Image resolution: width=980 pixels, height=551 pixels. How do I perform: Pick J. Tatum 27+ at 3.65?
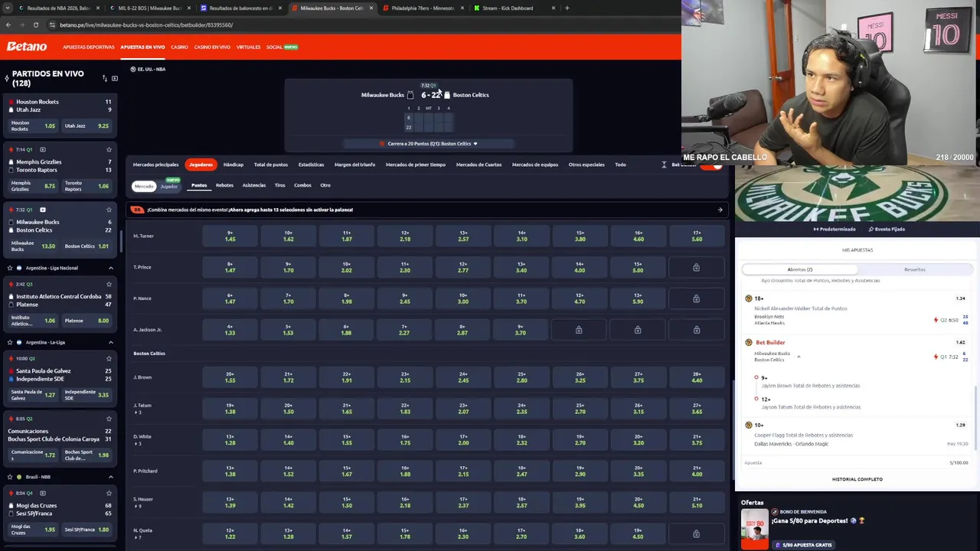[x=696, y=409]
